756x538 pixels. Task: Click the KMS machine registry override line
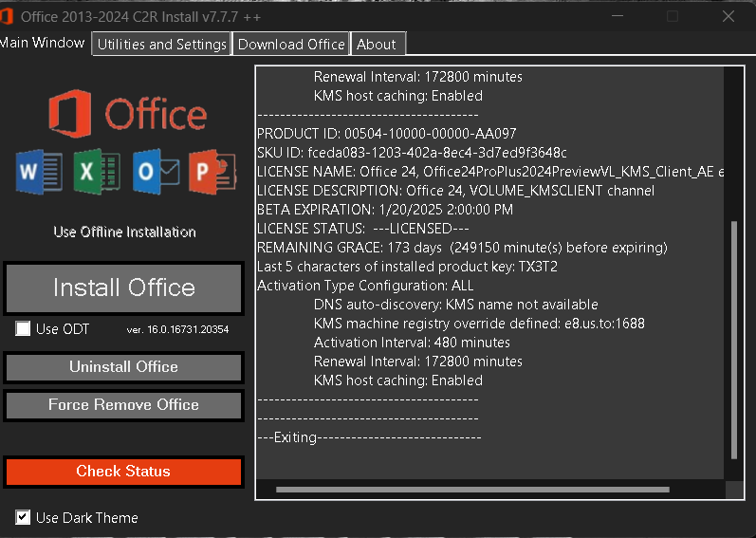(x=479, y=324)
